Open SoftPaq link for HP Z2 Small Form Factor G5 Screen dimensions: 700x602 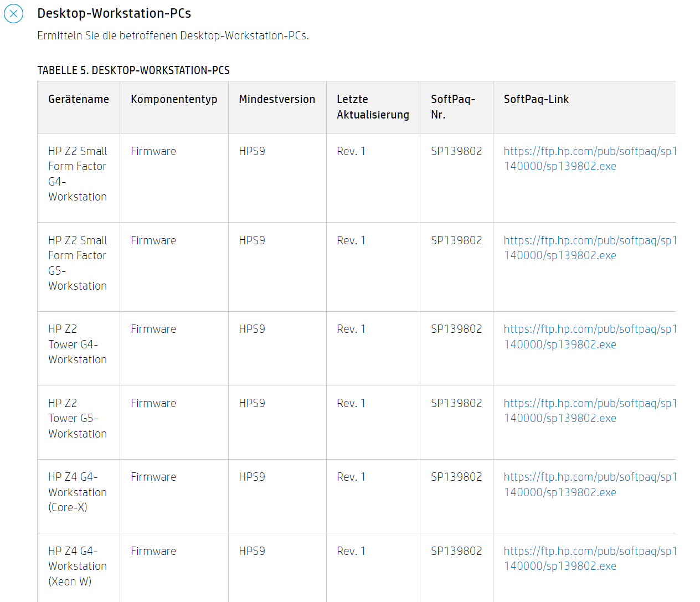click(590, 248)
